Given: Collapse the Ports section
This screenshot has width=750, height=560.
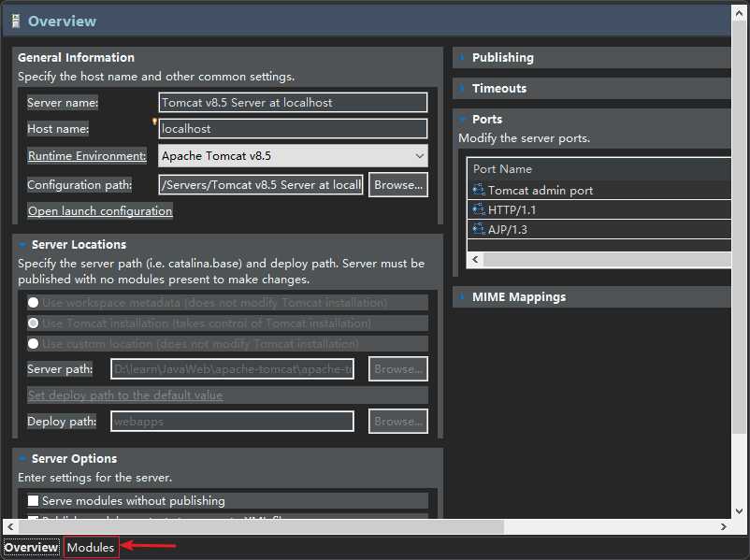Looking at the screenshot, I should 462,119.
